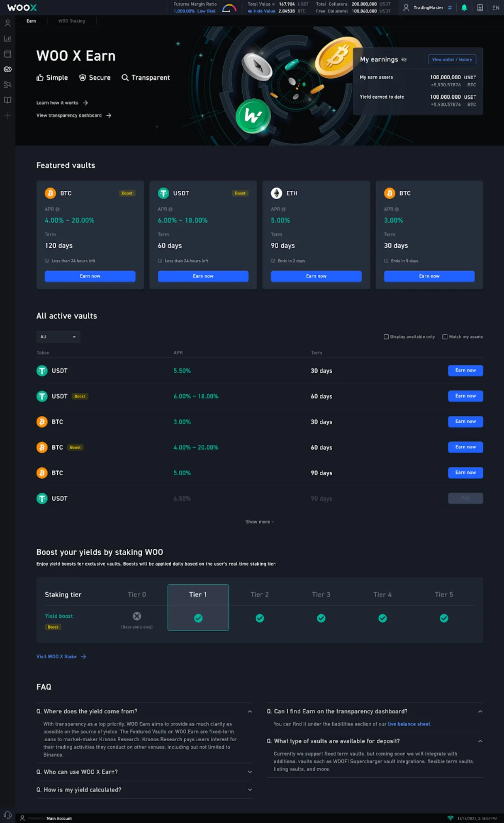Click the APR info icon on ETH vault
Screen dimensions: 504x823
[x=284, y=209]
